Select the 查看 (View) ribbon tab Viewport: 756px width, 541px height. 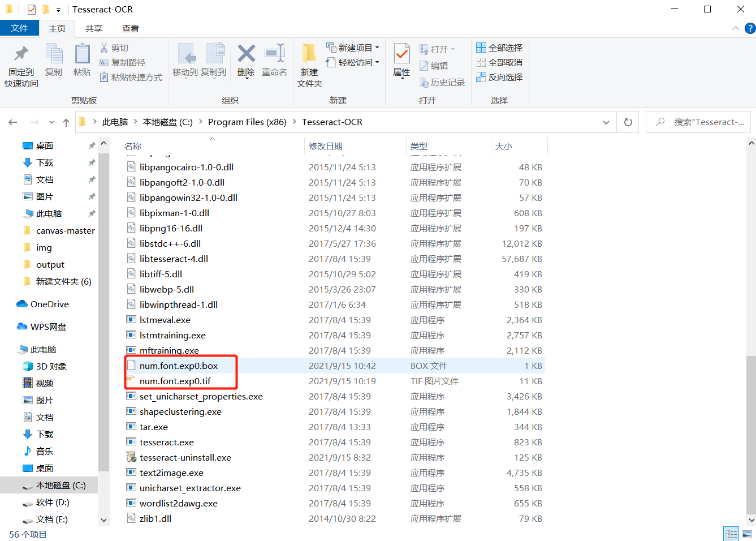pyautogui.click(x=131, y=28)
